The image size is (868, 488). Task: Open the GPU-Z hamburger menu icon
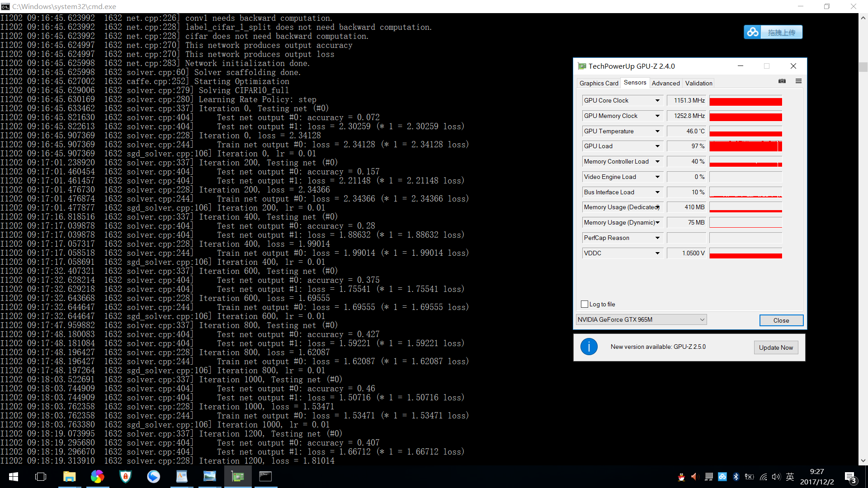[x=798, y=81]
